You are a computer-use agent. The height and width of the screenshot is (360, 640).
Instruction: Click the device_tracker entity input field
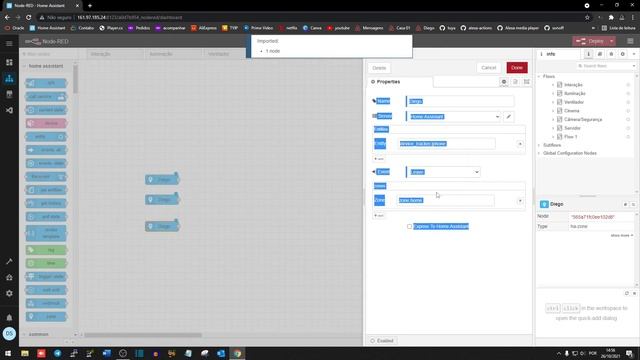447,144
